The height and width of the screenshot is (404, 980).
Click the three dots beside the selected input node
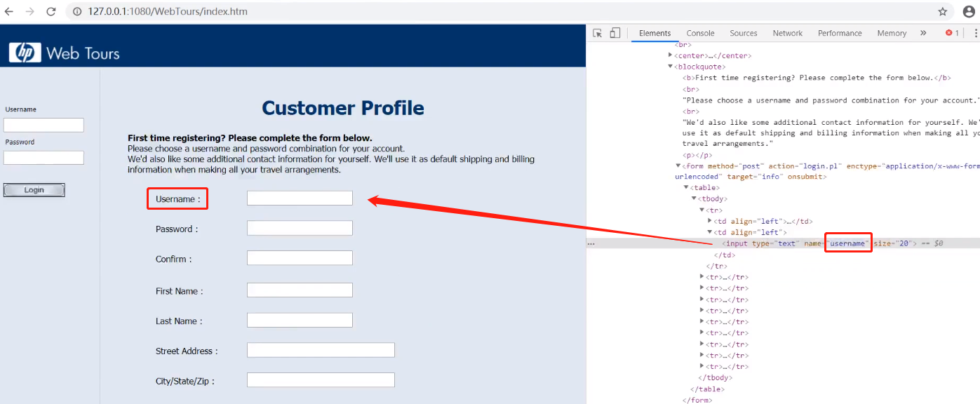point(591,243)
